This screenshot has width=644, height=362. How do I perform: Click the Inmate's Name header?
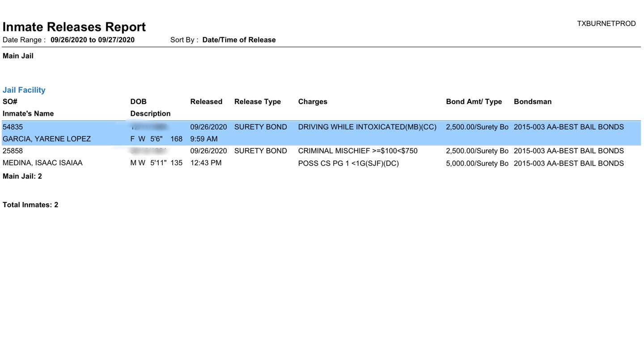[x=28, y=114]
